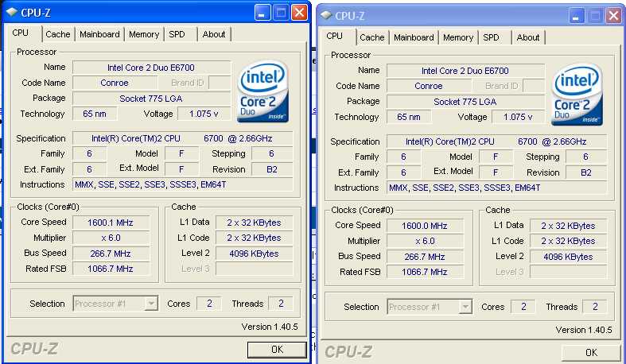Click Revision B2 value in right window

pyautogui.click(x=586, y=172)
